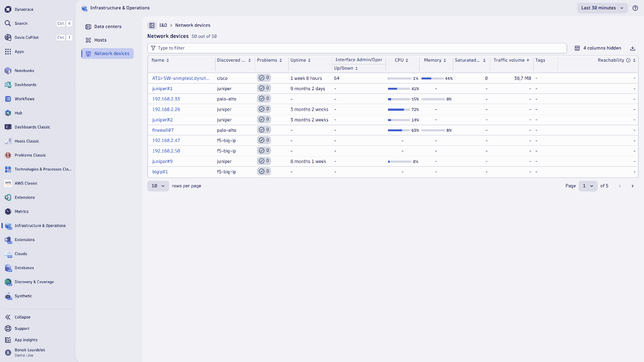Click Memory bar for AT1i-SW-snmptest
Screen dimensions: 644x362
(x=433, y=78)
